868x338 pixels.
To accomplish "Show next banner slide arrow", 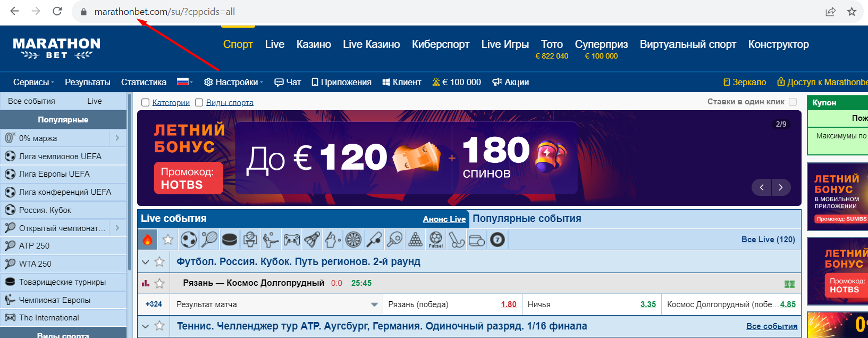I will tap(781, 187).
